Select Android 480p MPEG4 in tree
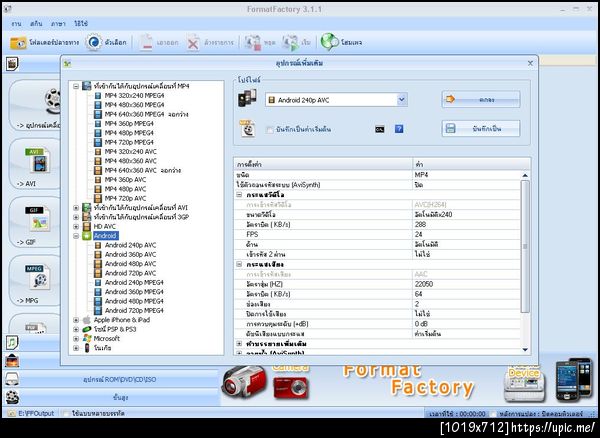The height and width of the screenshot is (438, 600). 134,301
